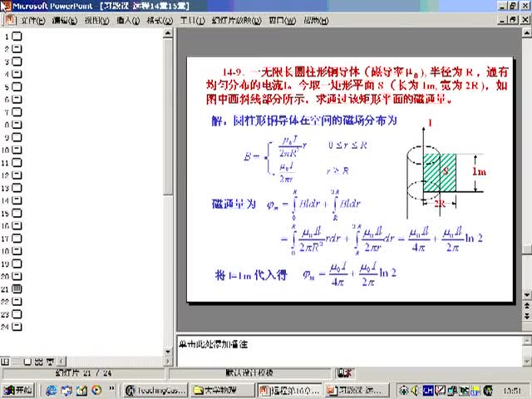Select slide 15 icon in the outline
Viewport: 532px width, 399px height.
tap(17, 213)
